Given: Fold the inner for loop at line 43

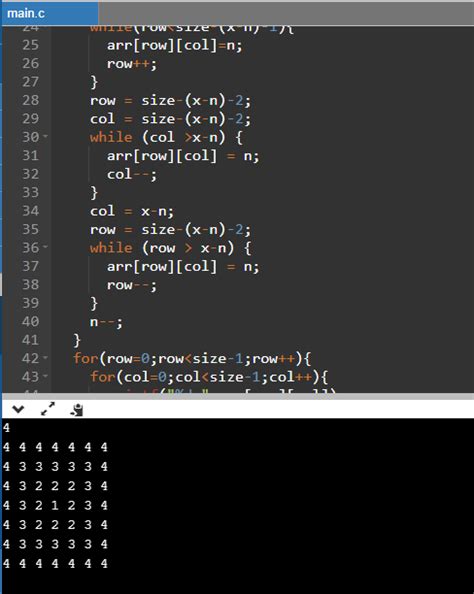Looking at the screenshot, I should [x=45, y=376].
